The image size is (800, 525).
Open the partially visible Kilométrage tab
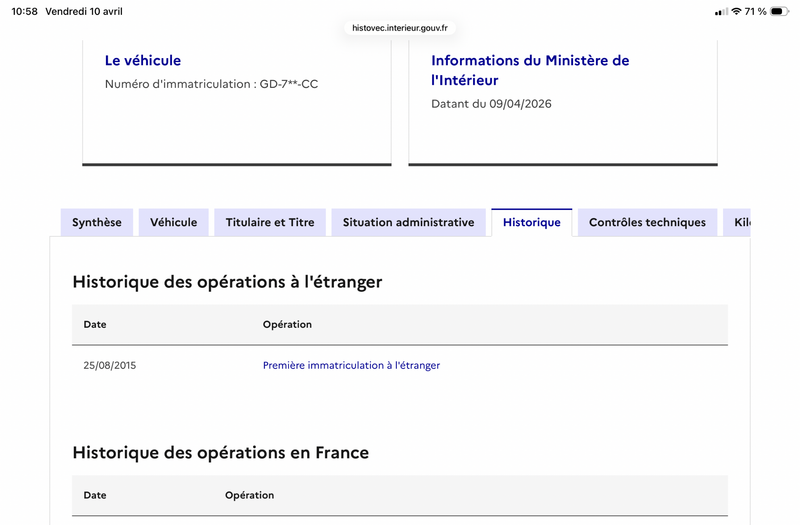click(737, 222)
